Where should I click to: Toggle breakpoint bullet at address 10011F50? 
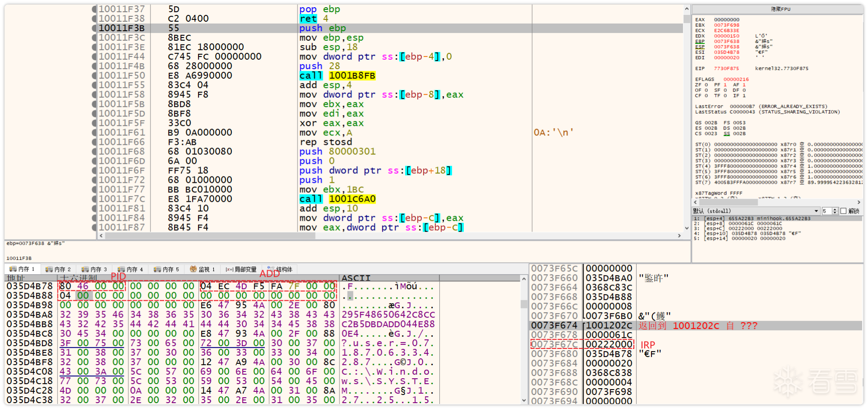[94, 76]
